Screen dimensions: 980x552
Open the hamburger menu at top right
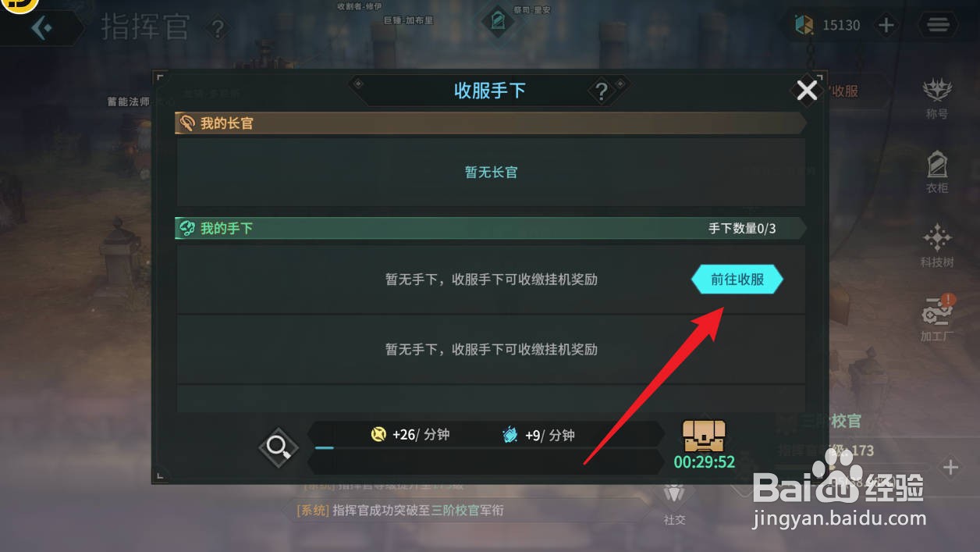point(938,25)
